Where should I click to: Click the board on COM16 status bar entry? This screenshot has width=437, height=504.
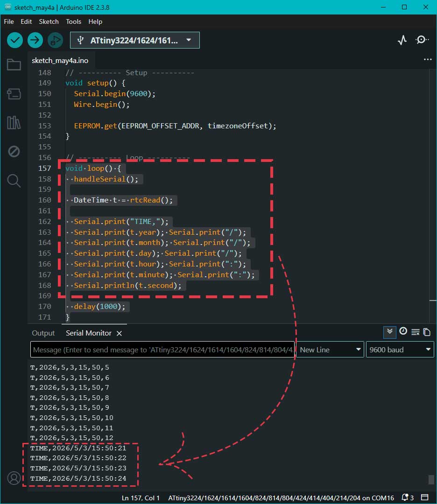281,498
